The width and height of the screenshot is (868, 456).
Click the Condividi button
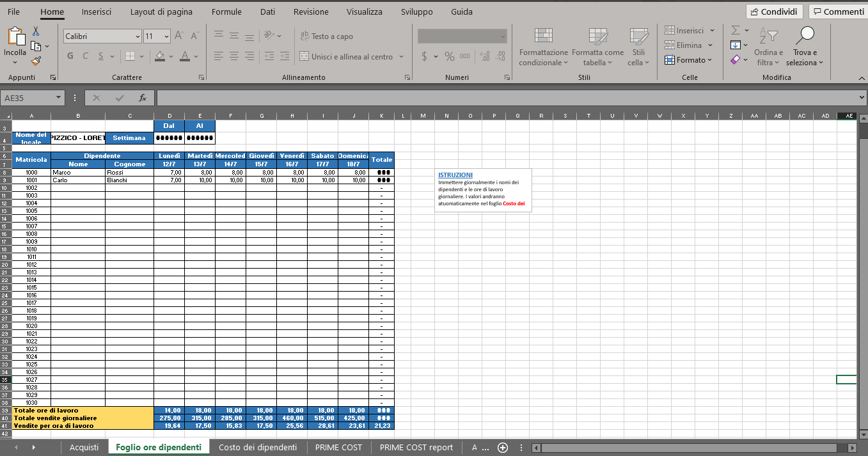click(774, 12)
